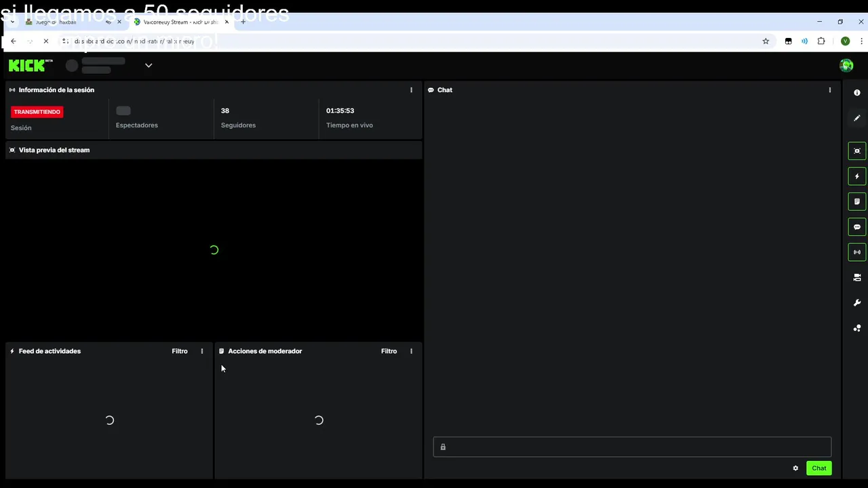Click the Vista previa del stream header
This screenshot has width=868, height=488.
54,150
